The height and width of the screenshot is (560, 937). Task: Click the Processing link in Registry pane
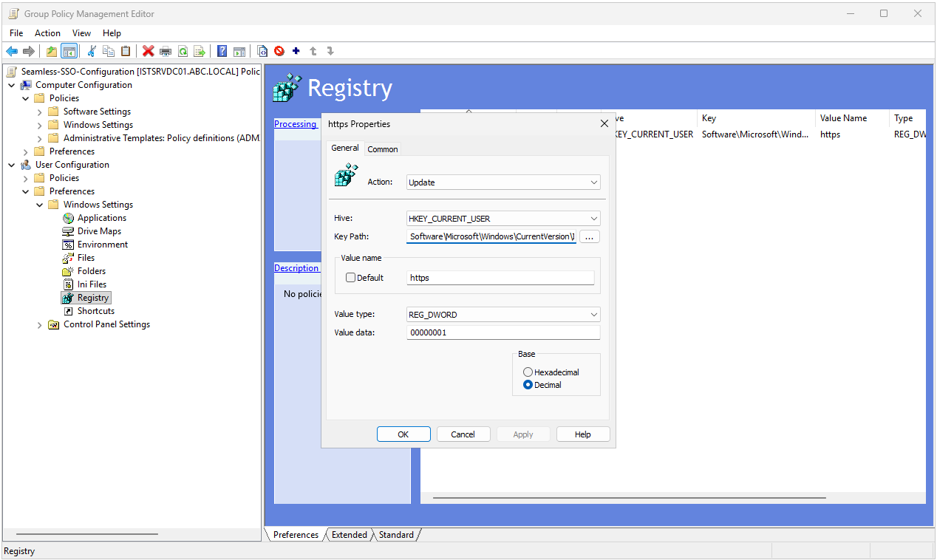[x=295, y=124]
